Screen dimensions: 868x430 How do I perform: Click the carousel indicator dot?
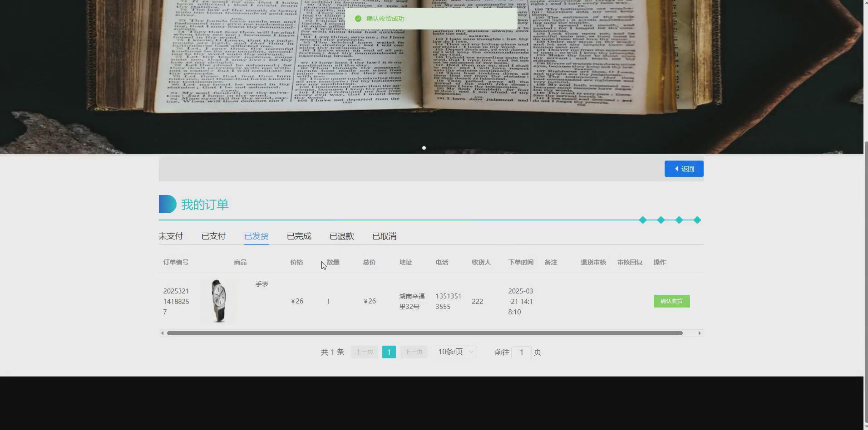tap(424, 148)
